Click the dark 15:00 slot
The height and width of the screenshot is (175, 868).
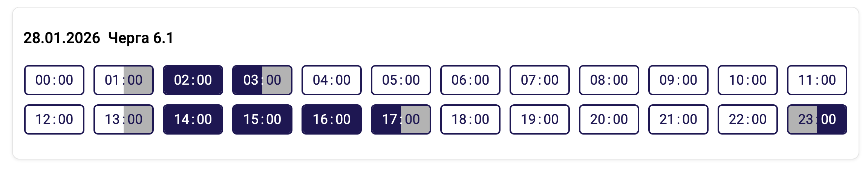(262, 119)
